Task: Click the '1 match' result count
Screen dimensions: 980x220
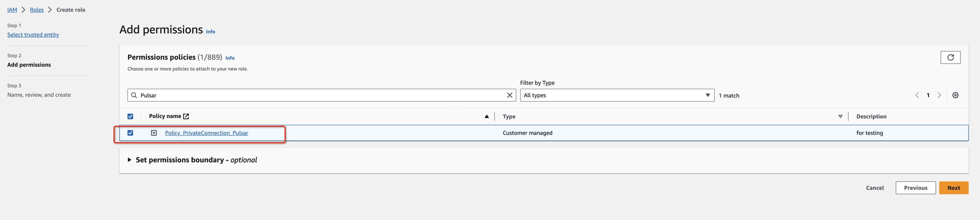Action: [729, 96]
